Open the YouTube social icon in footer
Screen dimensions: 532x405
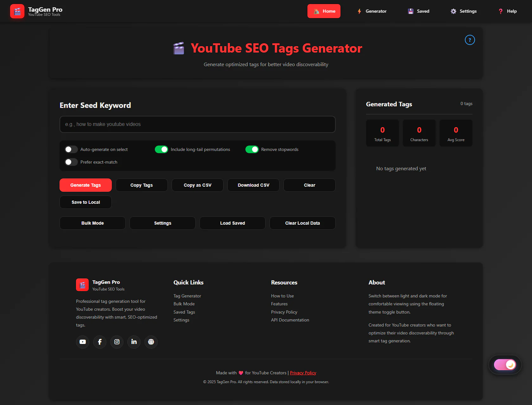coord(83,342)
